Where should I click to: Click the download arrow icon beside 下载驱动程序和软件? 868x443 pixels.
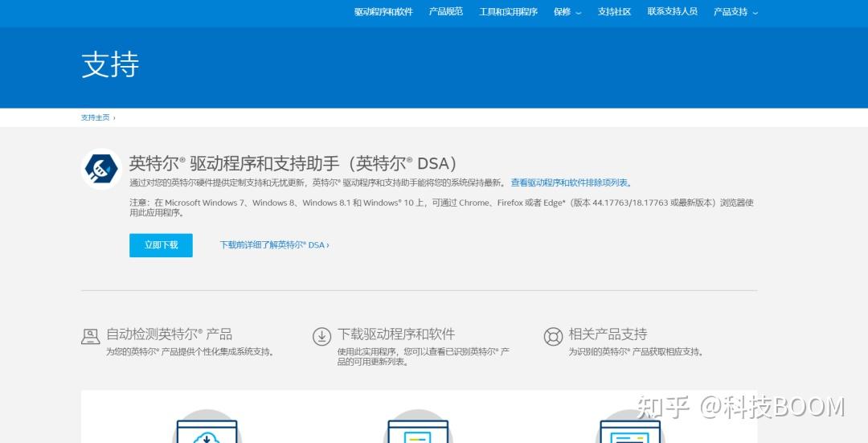click(321, 336)
